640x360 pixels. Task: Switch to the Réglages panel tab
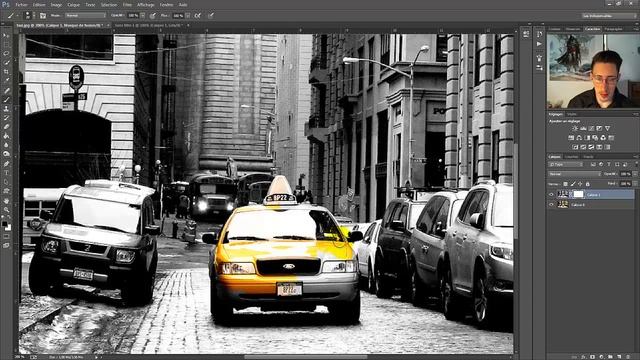click(556, 114)
